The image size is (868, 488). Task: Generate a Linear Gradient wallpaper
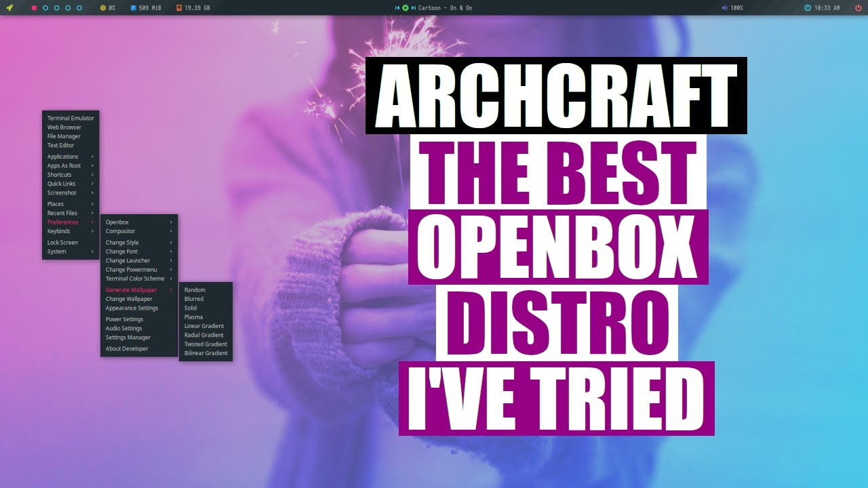pyautogui.click(x=205, y=326)
